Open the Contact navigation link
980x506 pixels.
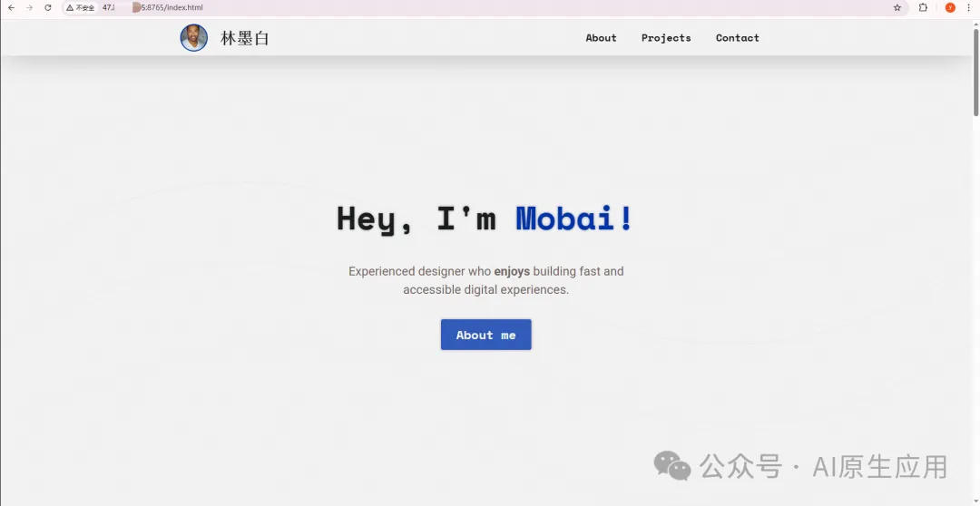tap(738, 38)
